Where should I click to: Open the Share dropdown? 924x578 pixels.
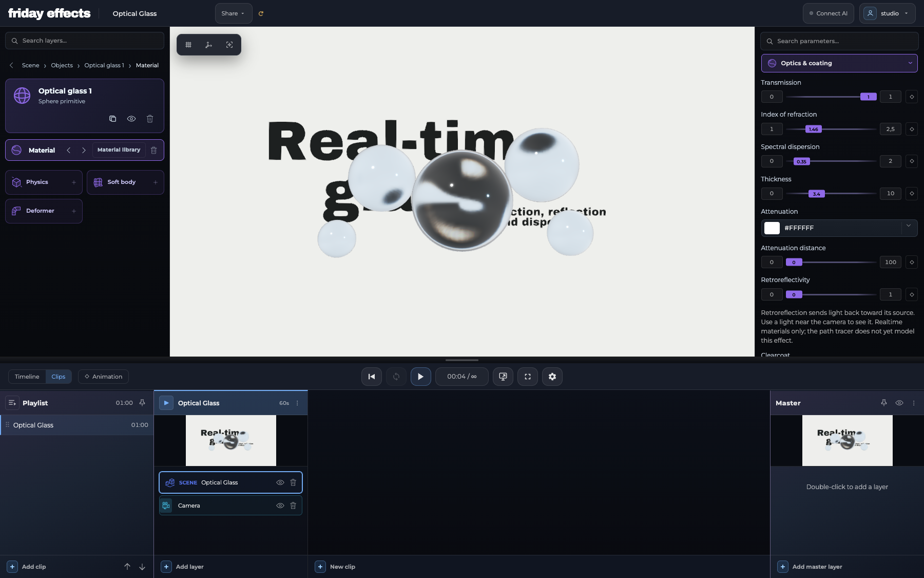(234, 13)
